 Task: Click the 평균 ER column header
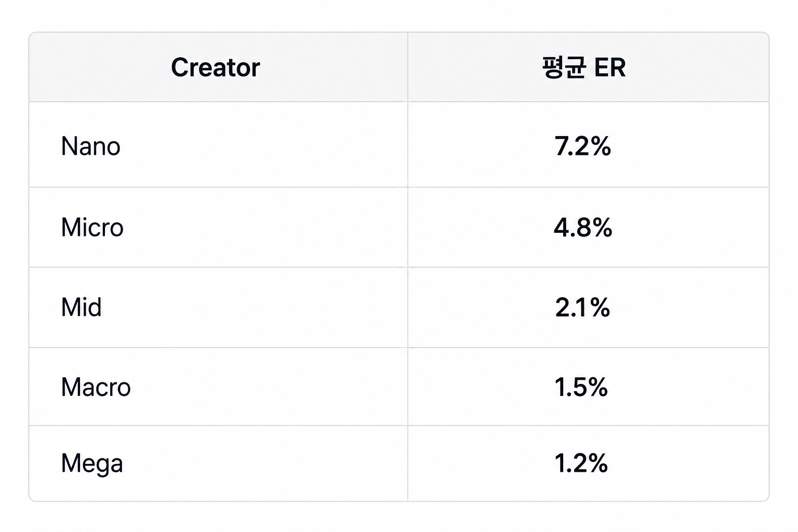[x=584, y=68]
